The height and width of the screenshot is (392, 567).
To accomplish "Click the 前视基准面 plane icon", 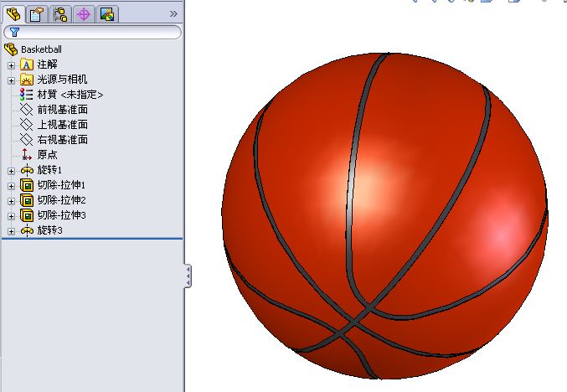I will pyautogui.click(x=27, y=110).
